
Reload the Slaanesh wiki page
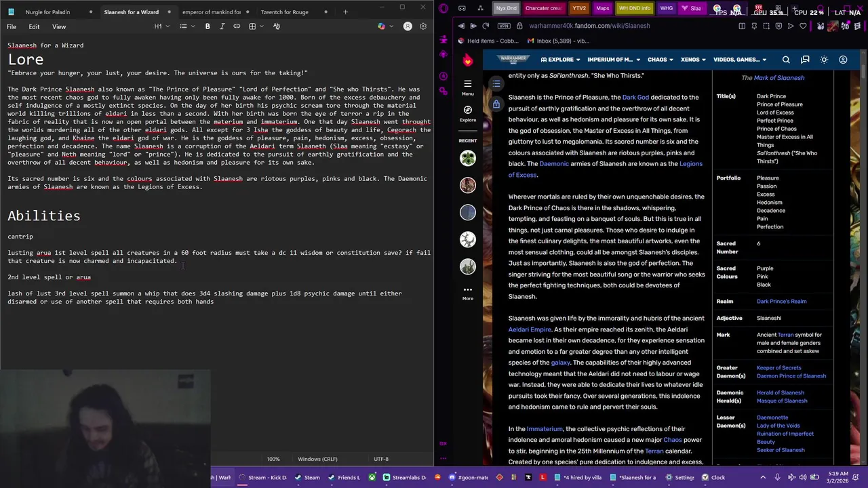point(486,26)
